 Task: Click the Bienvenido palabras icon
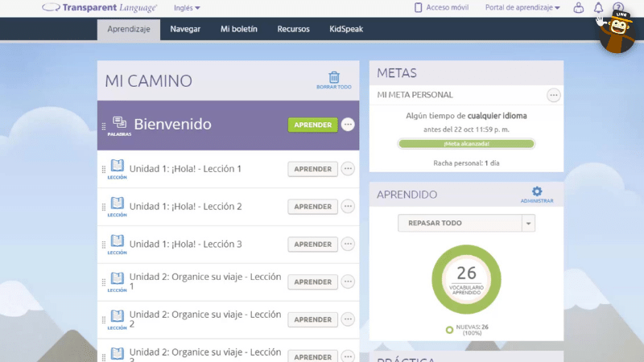[x=119, y=125]
